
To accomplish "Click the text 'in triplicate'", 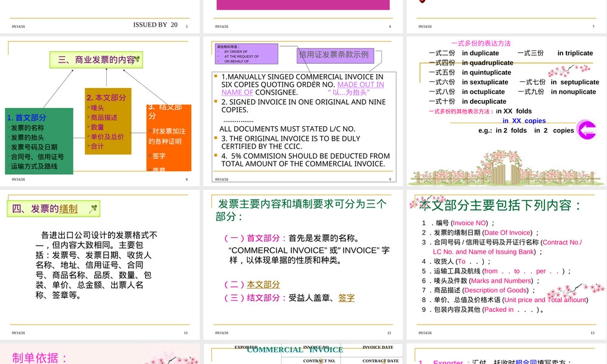I will click(x=575, y=53).
